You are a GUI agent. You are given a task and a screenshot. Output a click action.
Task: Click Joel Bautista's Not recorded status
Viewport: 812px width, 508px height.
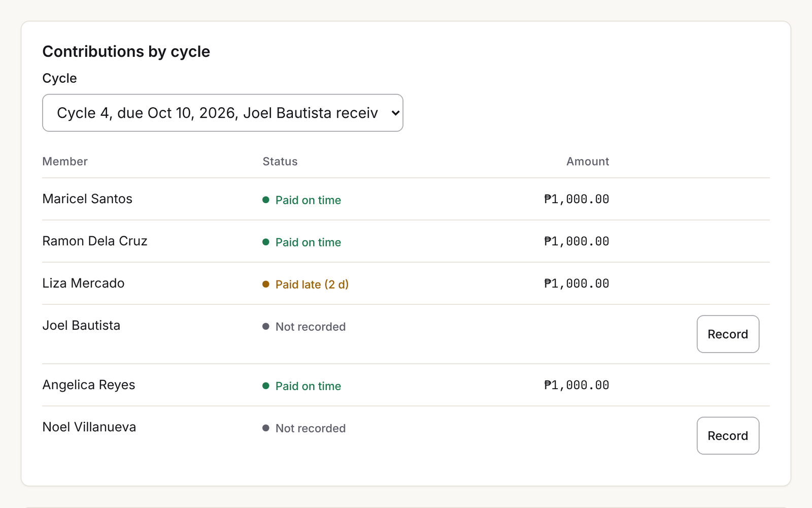(x=304, y=327)
